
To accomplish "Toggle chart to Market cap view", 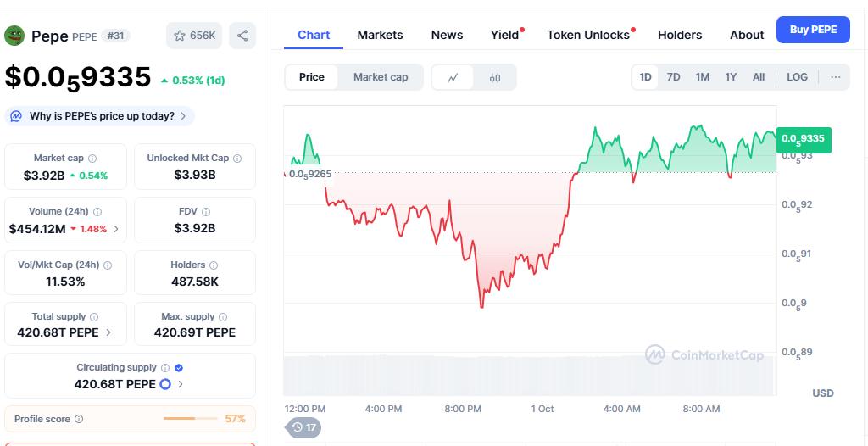I will (x=381, y=77).
